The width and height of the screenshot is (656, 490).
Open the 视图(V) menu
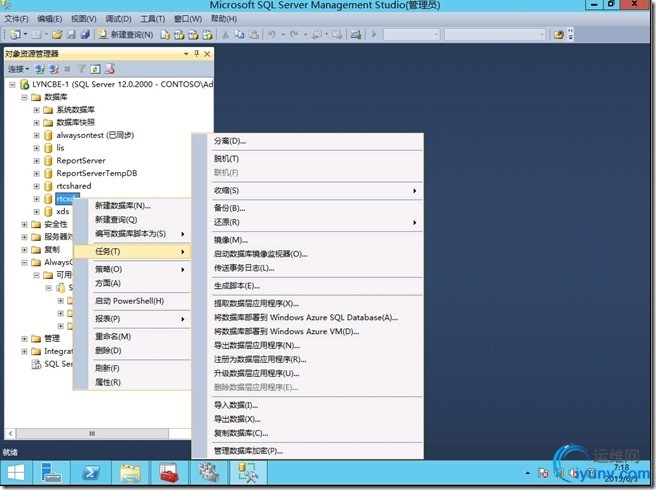click(84, 19)
